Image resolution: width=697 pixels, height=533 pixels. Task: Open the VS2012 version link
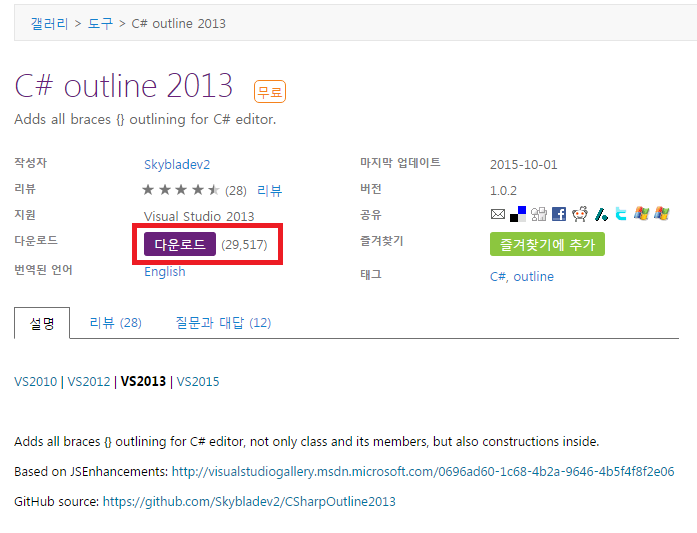(x=88, y=381)
